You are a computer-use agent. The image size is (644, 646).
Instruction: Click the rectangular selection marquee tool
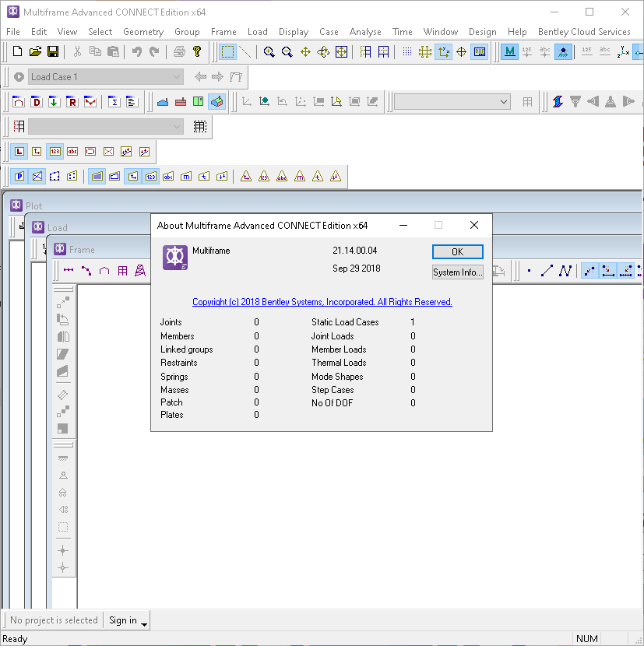click(x=227, y=52)
